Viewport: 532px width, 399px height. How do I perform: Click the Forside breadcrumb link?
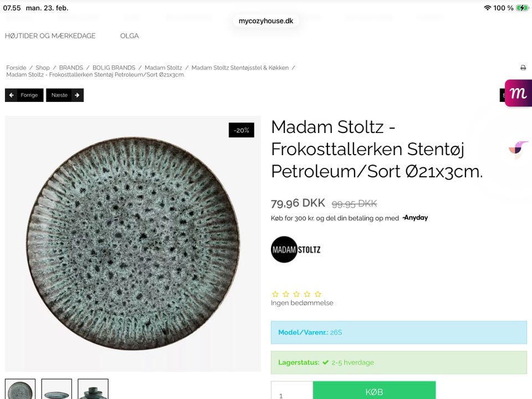coord(16,68)
